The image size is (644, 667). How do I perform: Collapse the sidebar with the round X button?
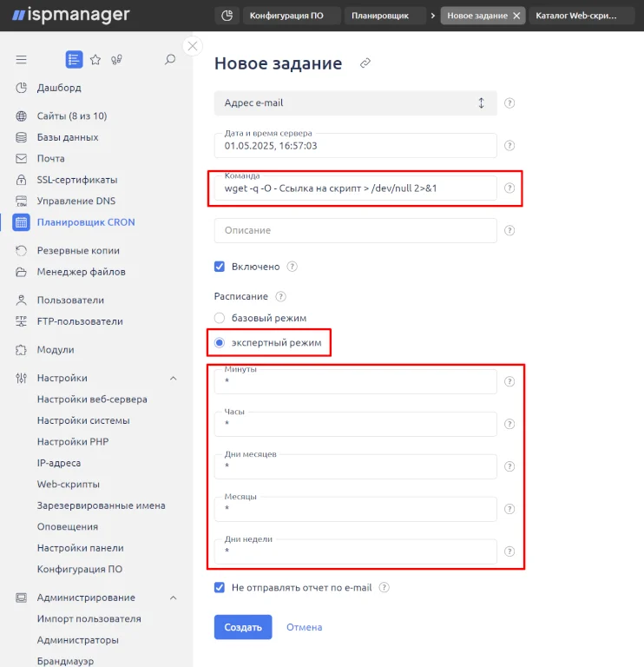(x=193, y=46)
